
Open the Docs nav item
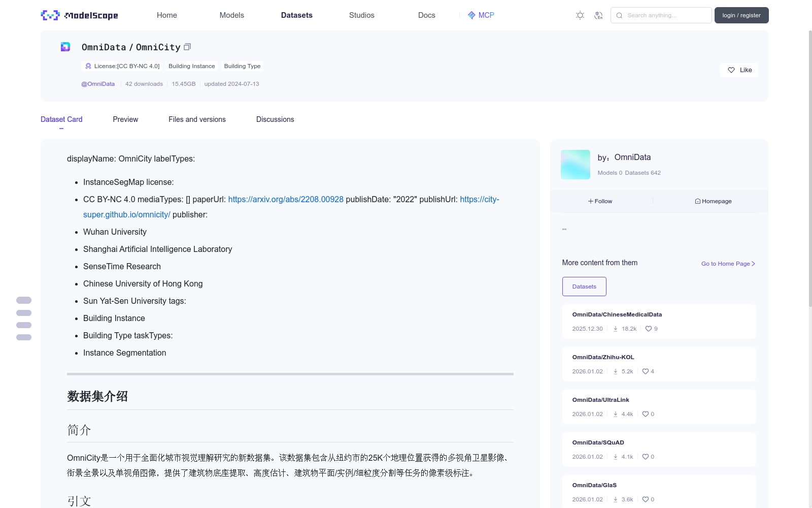point(427,15)
